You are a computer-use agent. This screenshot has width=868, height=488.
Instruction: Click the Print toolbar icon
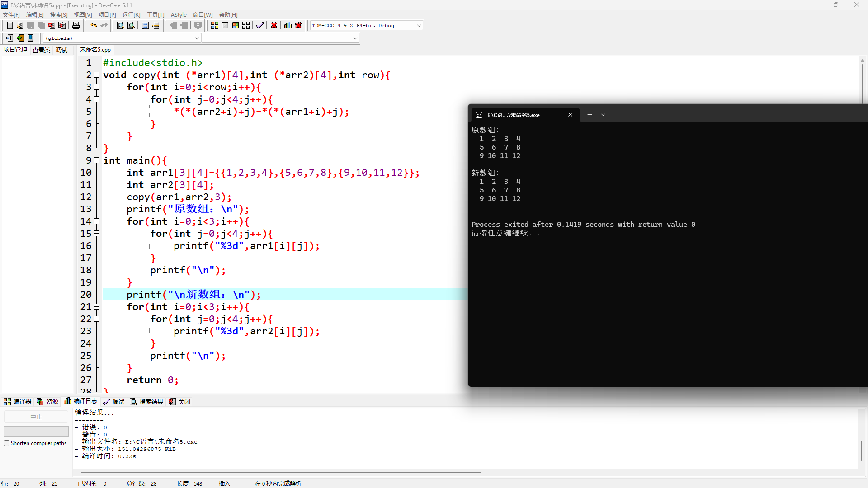click(x=76, y=26)
